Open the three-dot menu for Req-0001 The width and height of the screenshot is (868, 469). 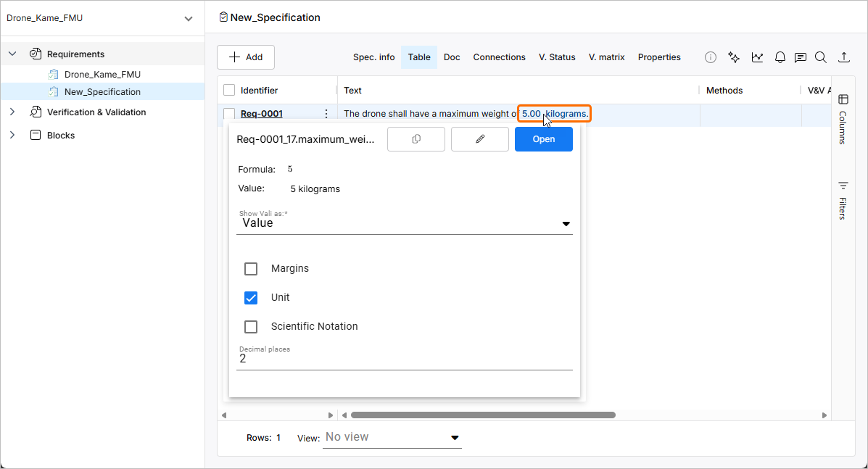tap(326, 114)
